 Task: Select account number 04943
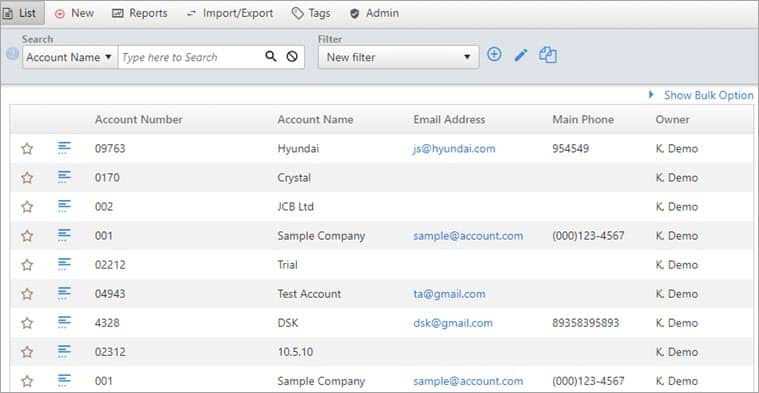[x=110, y=294]
